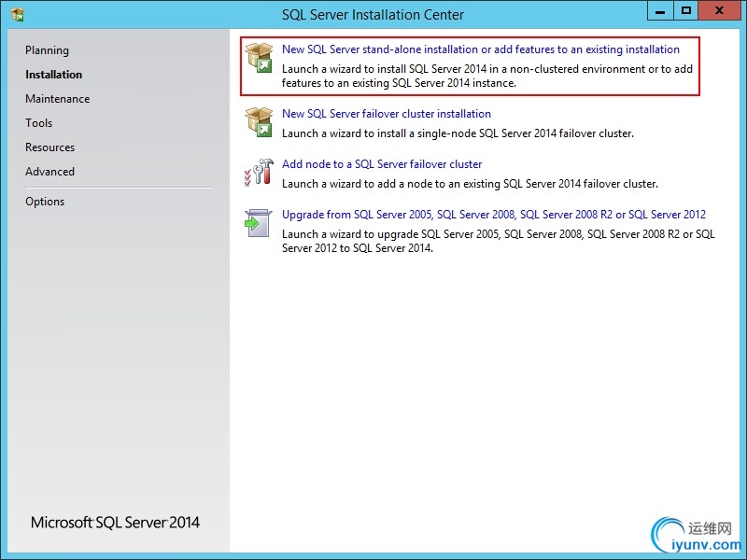Show the Resources section
Screen dimensions: 747x560
point(50,147)
